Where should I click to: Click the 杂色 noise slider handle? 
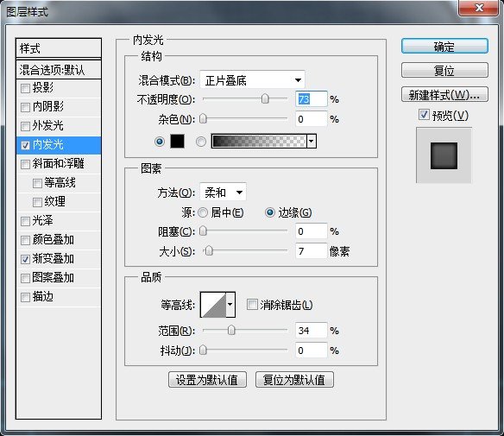203,118
